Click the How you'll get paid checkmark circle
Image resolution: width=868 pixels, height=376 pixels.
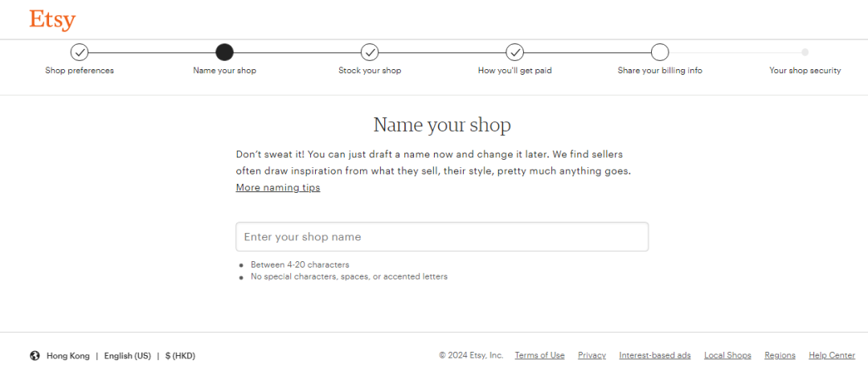pyautogui.click(x=515, y=52)
